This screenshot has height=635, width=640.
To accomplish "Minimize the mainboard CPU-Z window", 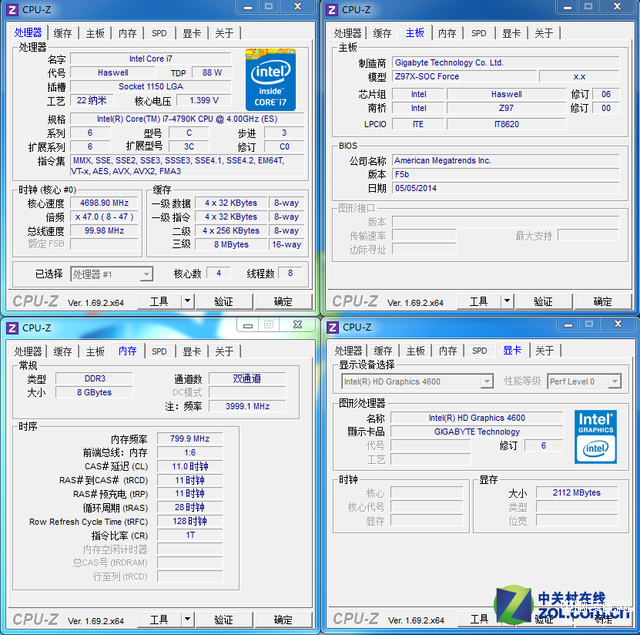I will pos(567,7).
